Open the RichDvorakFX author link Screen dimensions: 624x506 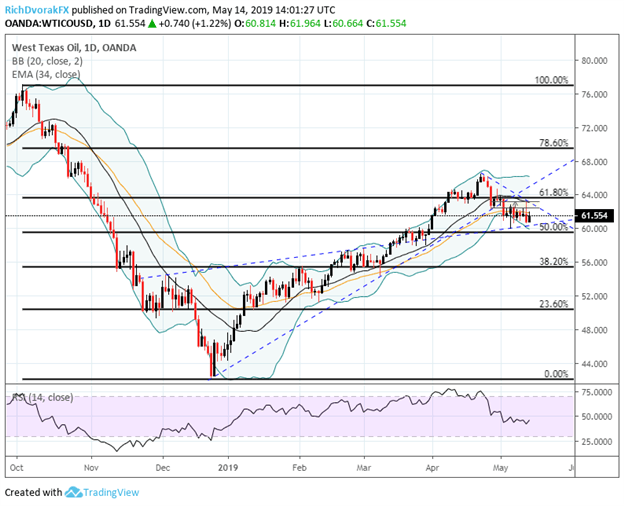37,10
